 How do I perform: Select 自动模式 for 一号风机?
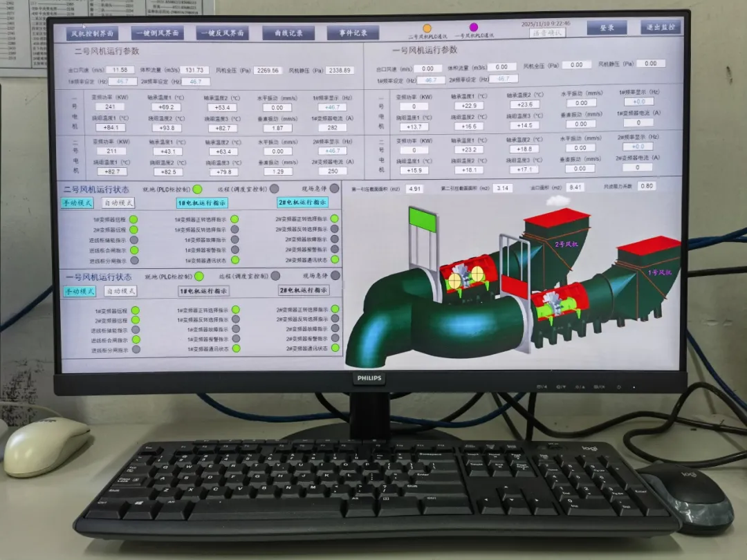[x=120, y=291]
